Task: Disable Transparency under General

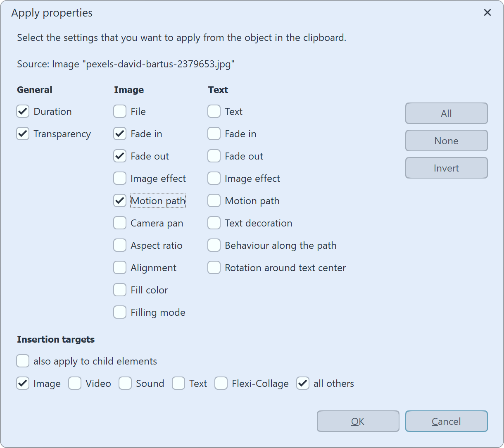Action: tap(23, 133)
